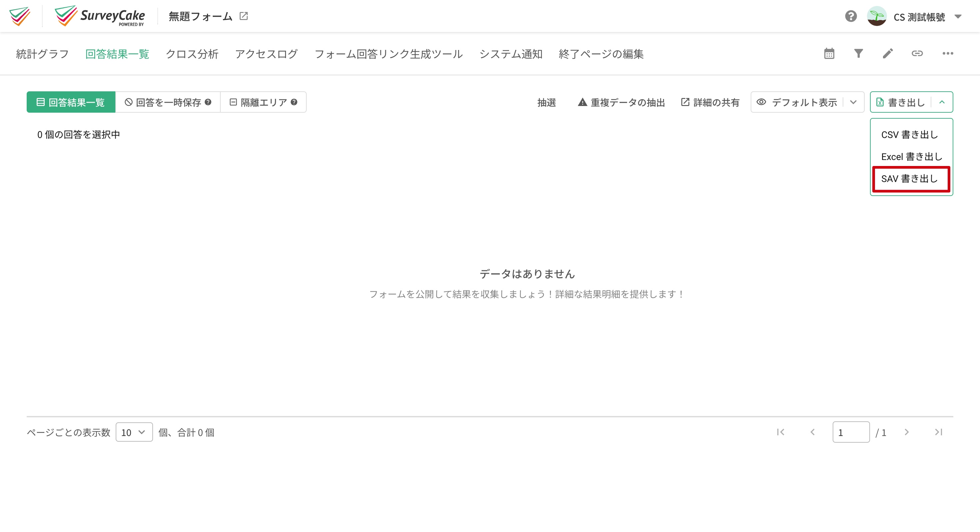The width and height of the screenshot is (980, 532).
Task: Open システム通知 tab
Action: 511,54
